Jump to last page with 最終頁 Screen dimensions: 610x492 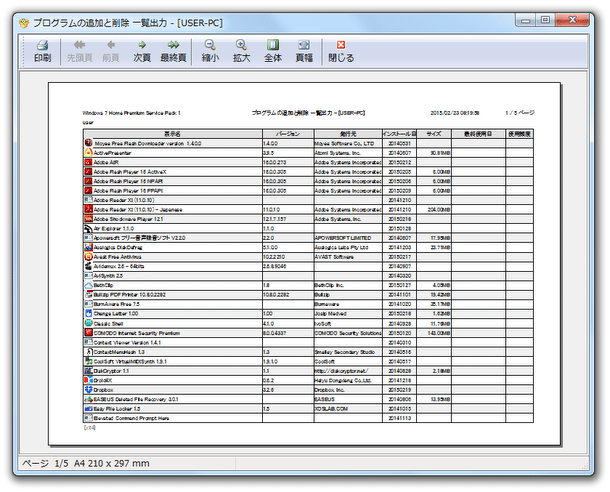[173, 51]
